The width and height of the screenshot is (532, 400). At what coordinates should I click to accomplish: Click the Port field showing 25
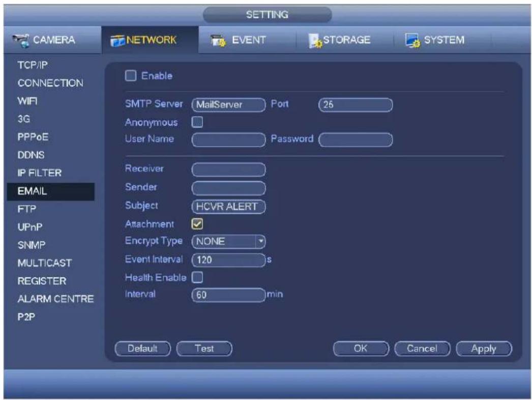pos(356,105)
